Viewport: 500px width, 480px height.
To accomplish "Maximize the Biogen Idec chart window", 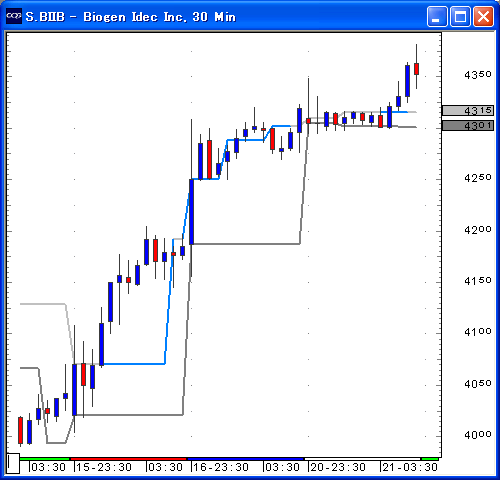I will pos(460,16).
